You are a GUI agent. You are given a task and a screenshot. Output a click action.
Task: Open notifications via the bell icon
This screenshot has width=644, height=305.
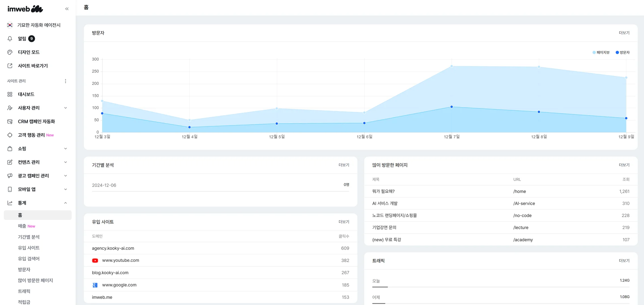pyautogui.click(x=10, y=39)
